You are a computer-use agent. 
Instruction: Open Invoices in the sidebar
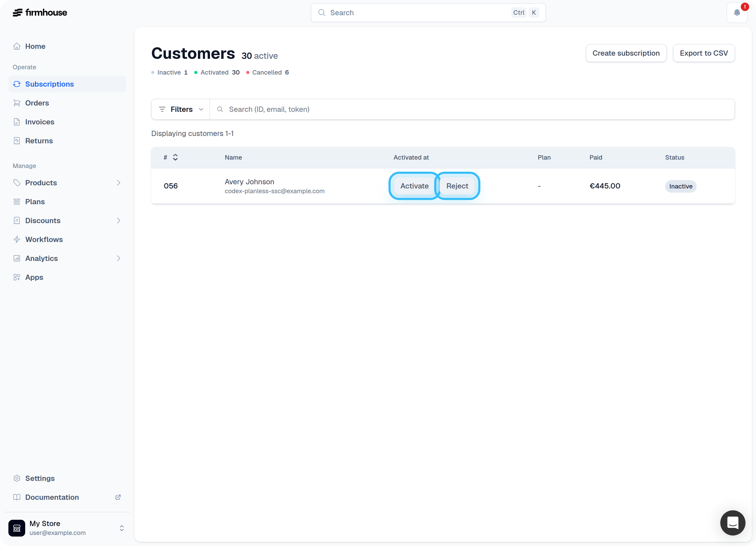click(67, 122)
